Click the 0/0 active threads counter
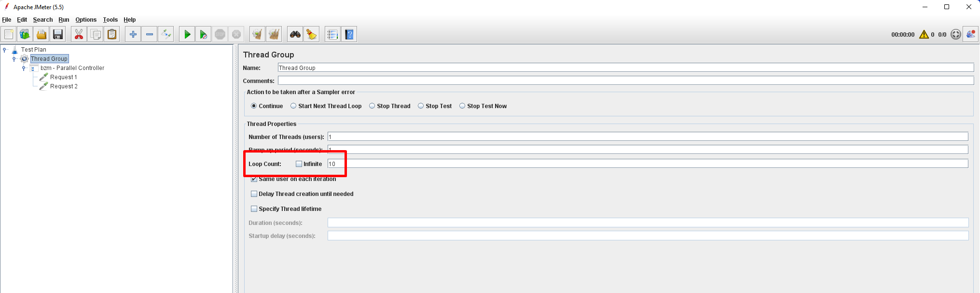Image resolution: width=980 pixels, height=293 pixels. pyautogui.click(x=942, y=35)
